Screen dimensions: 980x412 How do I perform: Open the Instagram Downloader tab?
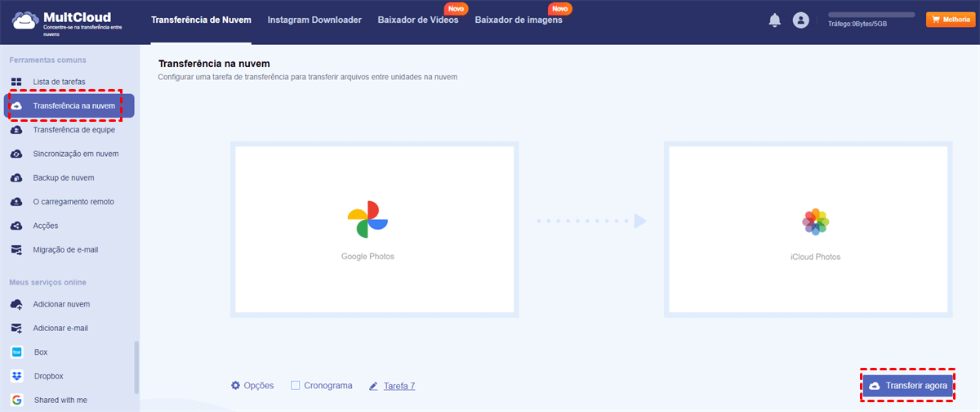click(314, 20)
